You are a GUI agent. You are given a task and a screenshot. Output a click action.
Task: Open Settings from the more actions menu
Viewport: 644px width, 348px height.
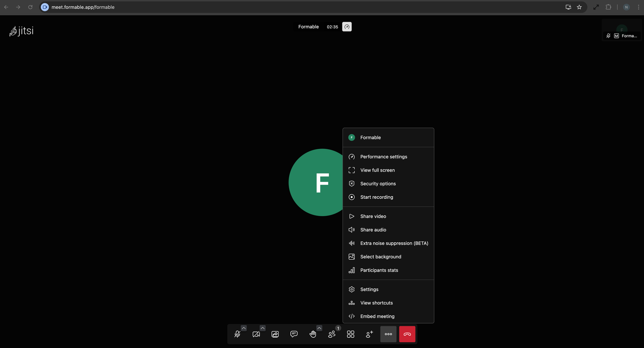click(x=369, y=289)
